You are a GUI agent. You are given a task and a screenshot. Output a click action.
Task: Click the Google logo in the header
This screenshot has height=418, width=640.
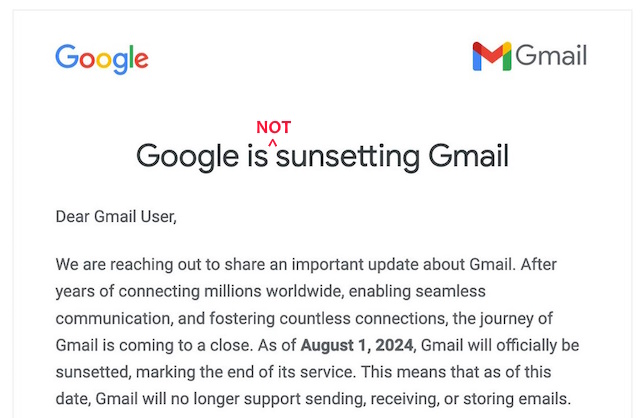coord(102,58)
